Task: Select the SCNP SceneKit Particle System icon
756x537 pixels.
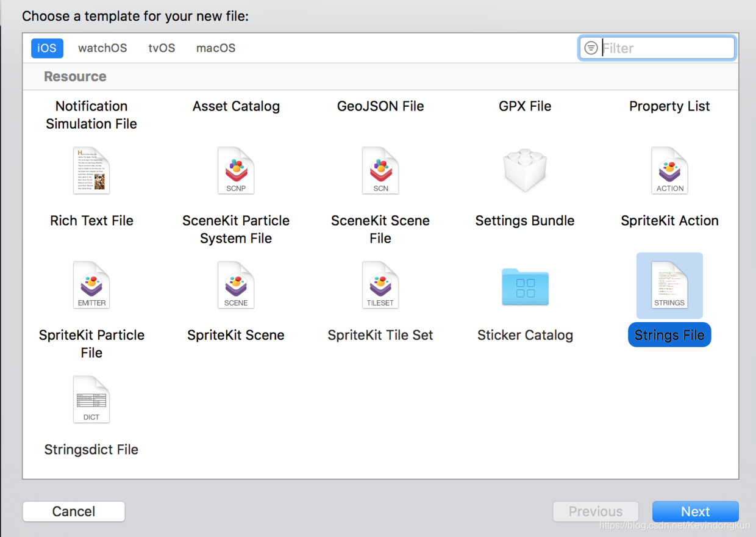Action: point(236,170)
